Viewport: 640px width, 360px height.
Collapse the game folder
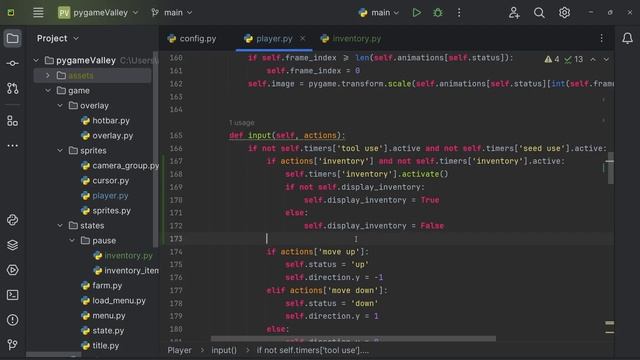tap(48, 91)
